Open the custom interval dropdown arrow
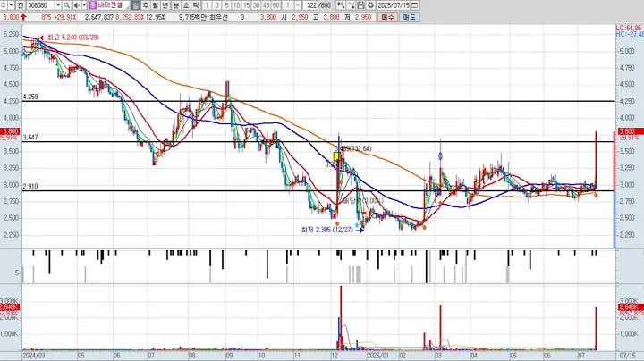 tap(298, 5)
